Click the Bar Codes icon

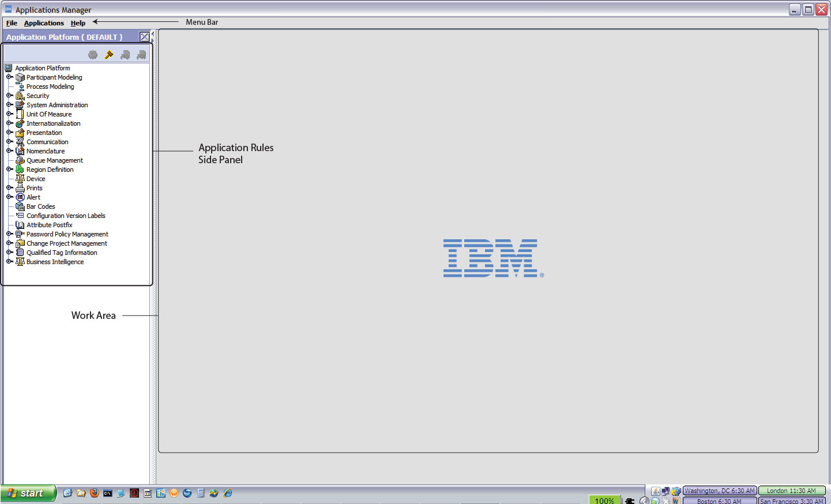(20, 206)
